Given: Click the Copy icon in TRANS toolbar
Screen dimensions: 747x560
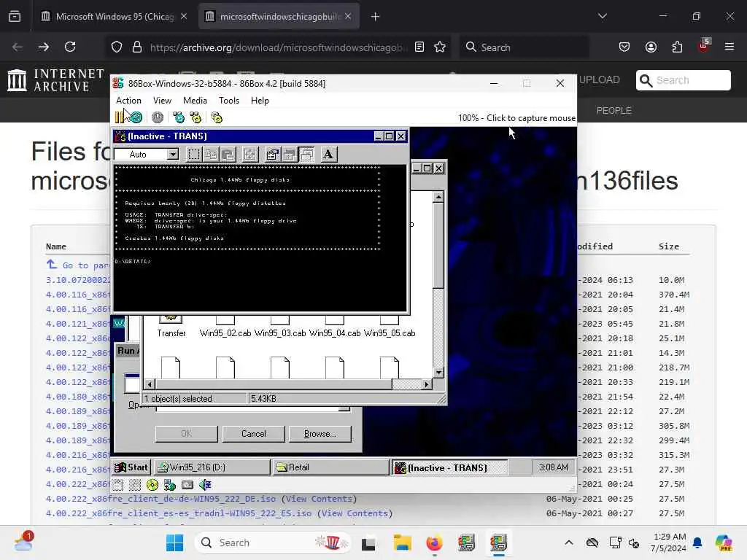Looking at the screenshot, I should point(211,155).
